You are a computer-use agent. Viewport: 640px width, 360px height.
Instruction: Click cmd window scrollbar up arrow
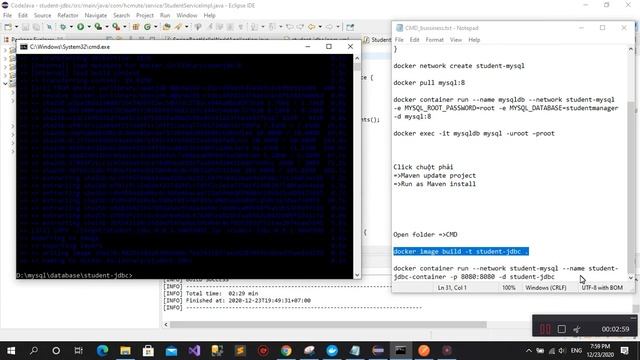357,58
